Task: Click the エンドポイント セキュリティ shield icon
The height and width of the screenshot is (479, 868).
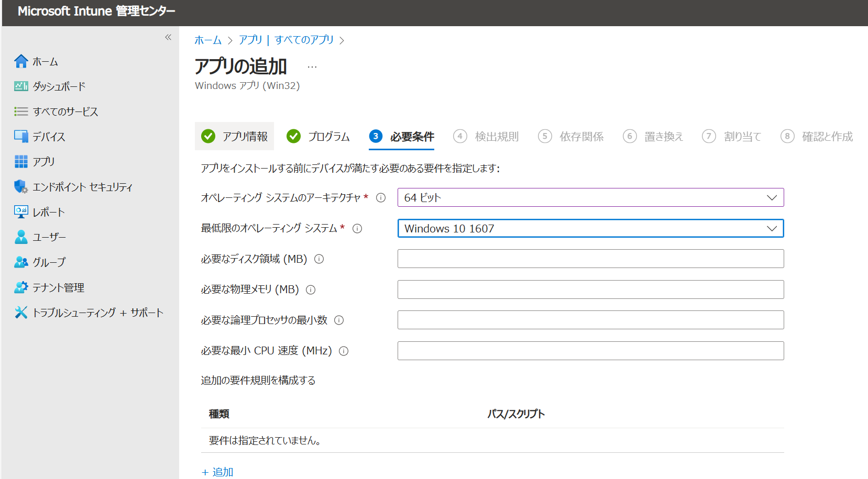Action: 21,187
